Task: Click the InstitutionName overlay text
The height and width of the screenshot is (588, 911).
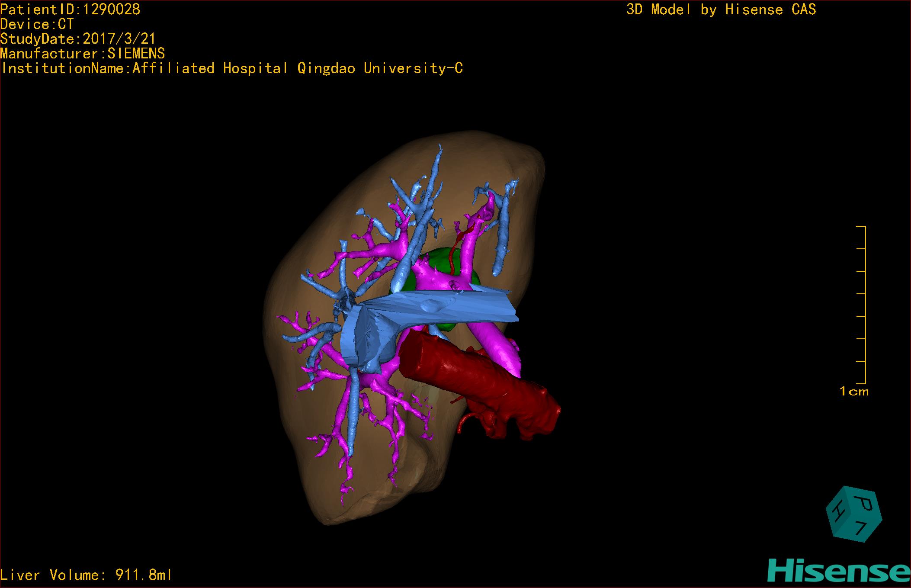Action: coord(232,68)
